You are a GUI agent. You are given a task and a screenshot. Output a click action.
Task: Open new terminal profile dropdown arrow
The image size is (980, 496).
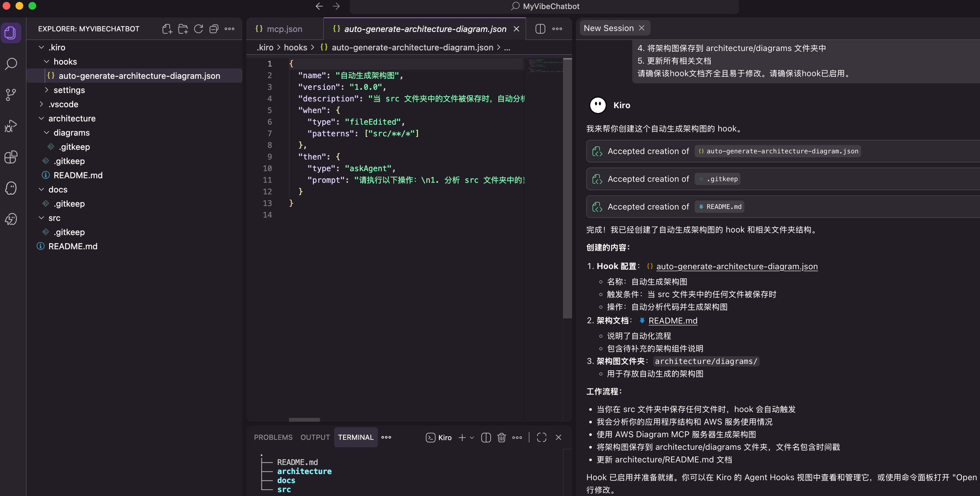click(472, 438)
